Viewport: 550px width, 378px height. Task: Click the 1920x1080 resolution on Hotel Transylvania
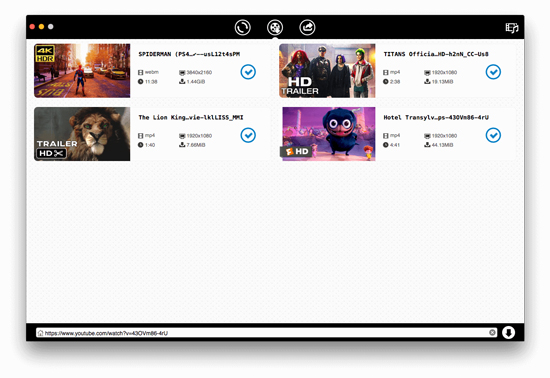point(444,136)
